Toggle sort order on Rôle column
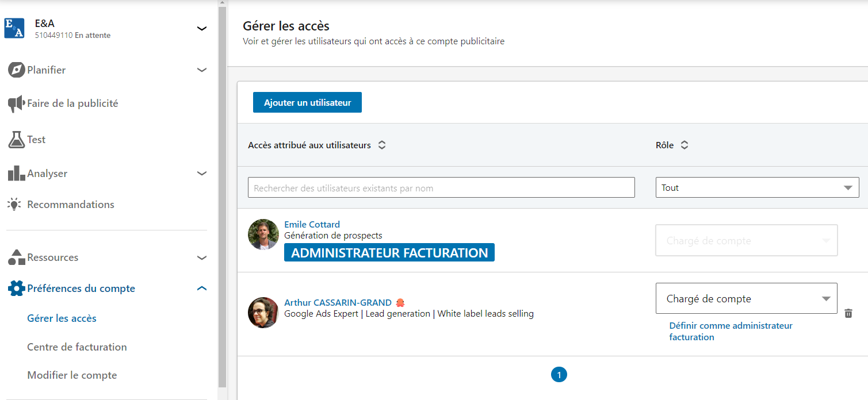 click(x=684, y=145)
